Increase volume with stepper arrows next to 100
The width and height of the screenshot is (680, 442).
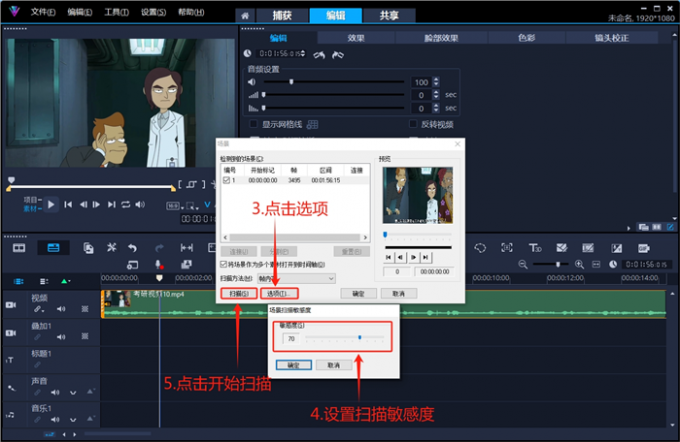coord(436,80)
